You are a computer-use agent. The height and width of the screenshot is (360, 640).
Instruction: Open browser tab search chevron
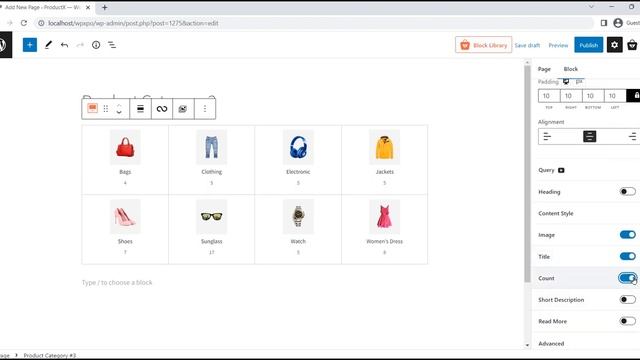click(x=591, y=7)
